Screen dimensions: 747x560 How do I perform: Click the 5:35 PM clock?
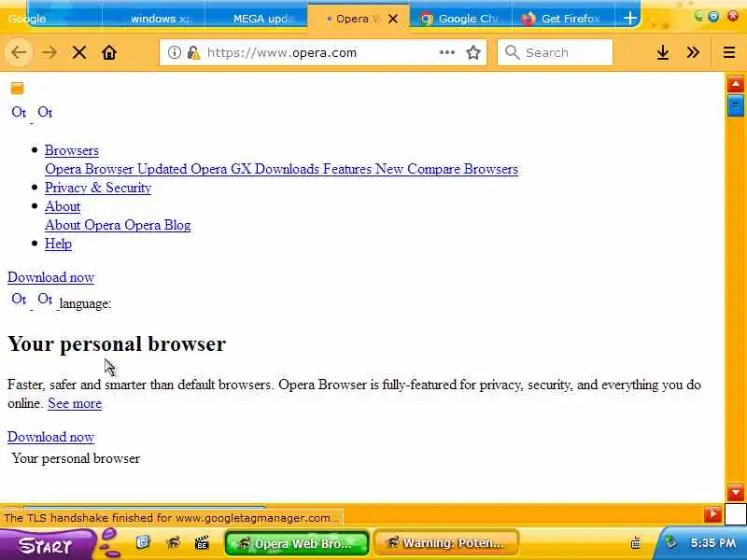pos(713,542)
